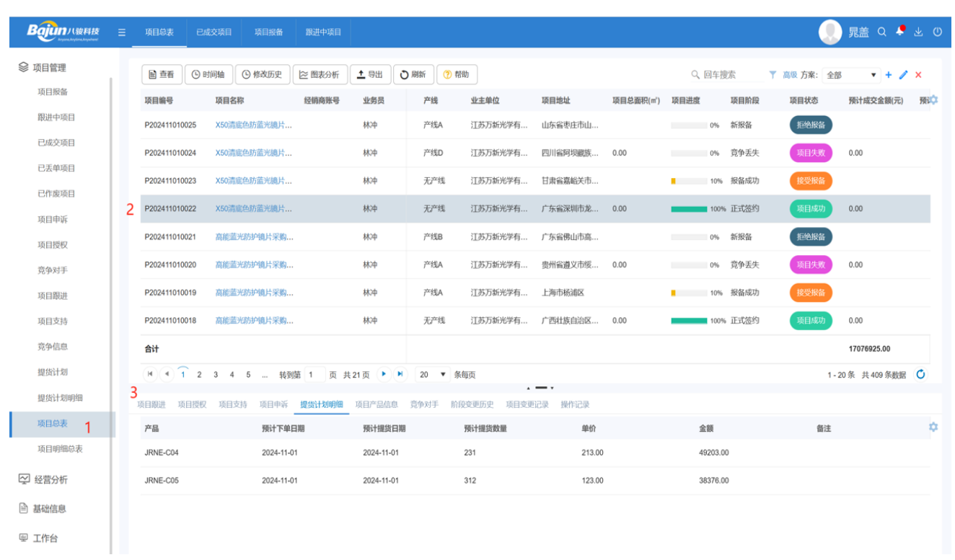Screen dimensions: 955x560
Task: Click the pencil edit-scheme icon
Action: [903, 75]
